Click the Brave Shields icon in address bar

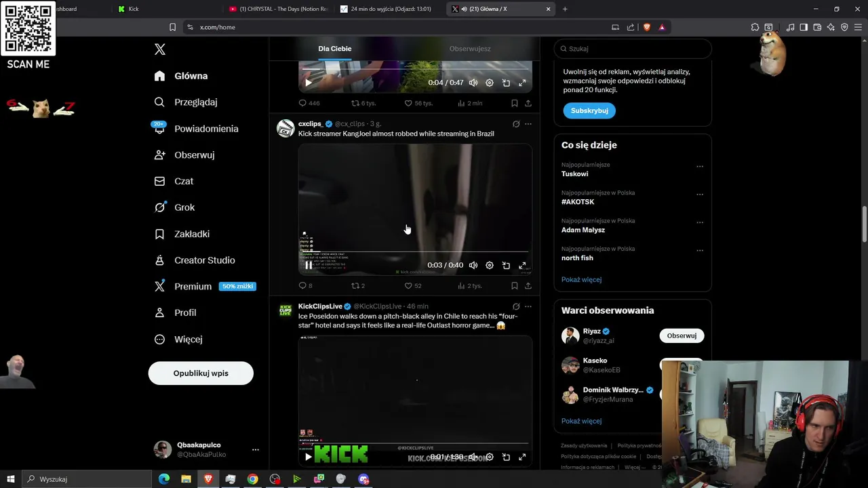tap(646, 27)
